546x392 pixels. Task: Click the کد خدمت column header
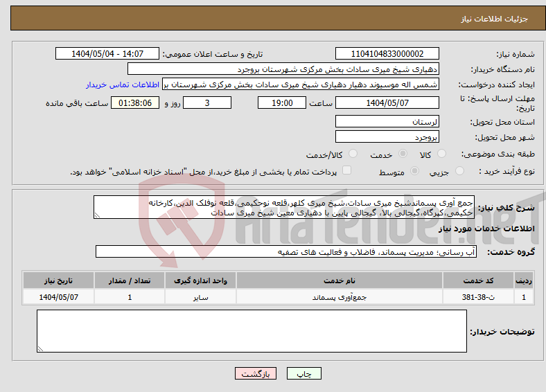tap(479, 280)
